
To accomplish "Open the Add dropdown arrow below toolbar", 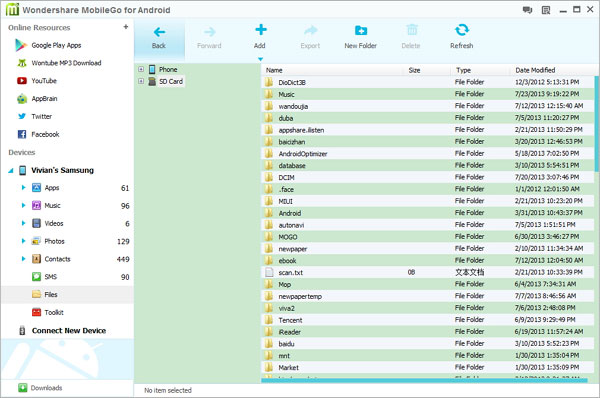I will click(261, 59).
